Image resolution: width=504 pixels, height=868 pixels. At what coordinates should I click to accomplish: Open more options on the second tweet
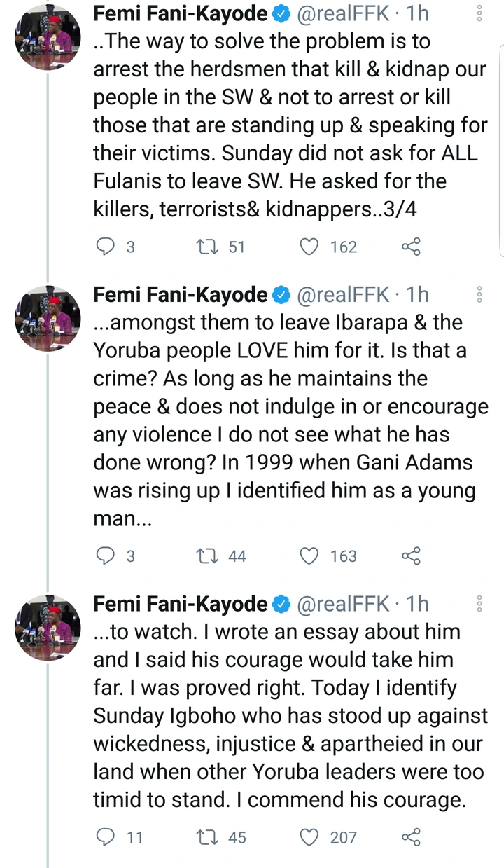tap(479, 295)
